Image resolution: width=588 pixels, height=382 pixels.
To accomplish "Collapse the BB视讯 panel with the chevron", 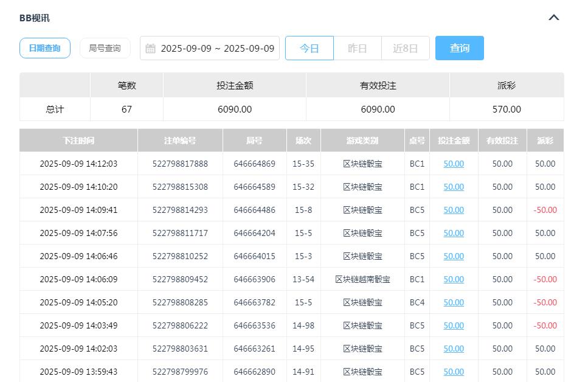I will pos(553,17).
